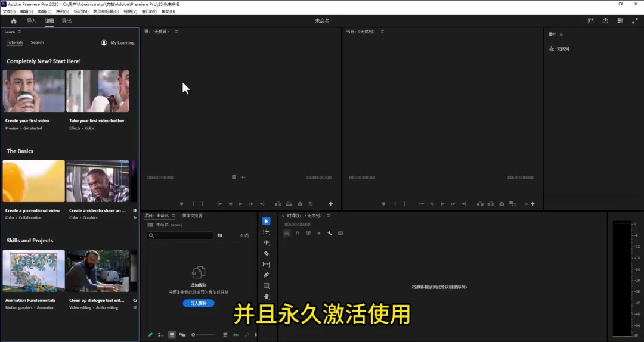Open the Project panel find magnifier icon
Screen dimensions: 644x342
tap(247, 335)
